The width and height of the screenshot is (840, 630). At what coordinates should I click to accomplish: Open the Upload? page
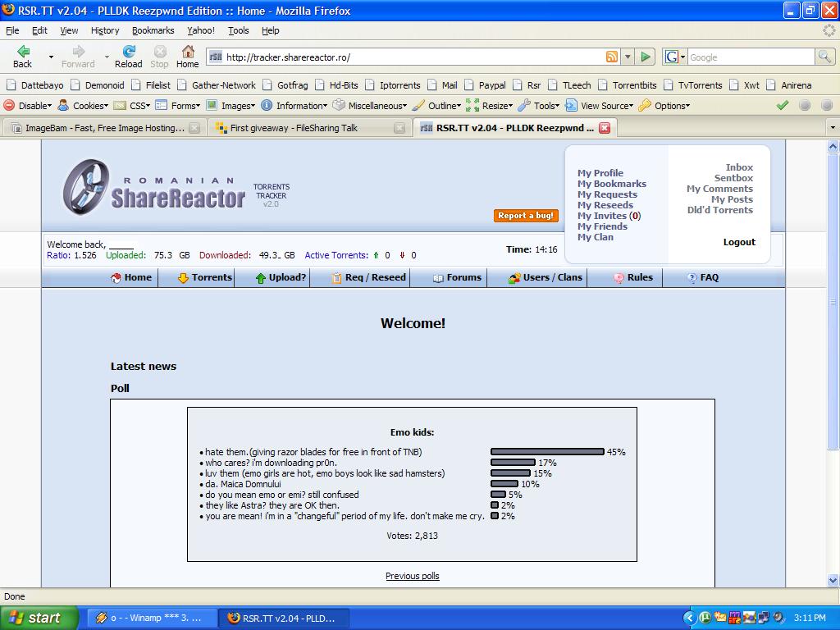point(281,277)
